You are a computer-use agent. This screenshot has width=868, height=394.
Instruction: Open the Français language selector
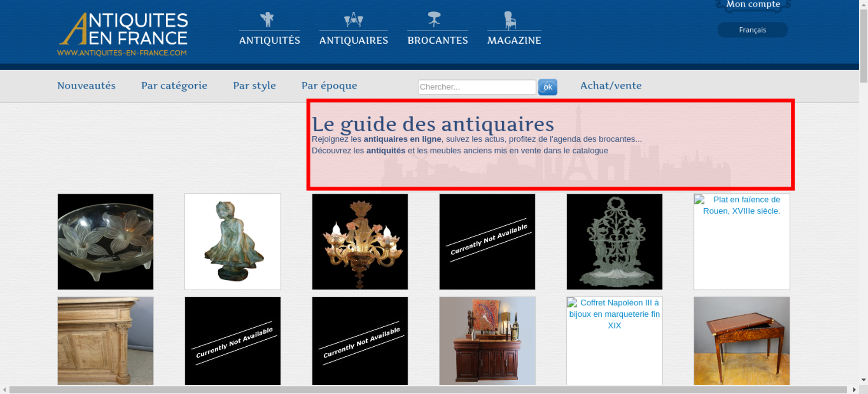752,30
